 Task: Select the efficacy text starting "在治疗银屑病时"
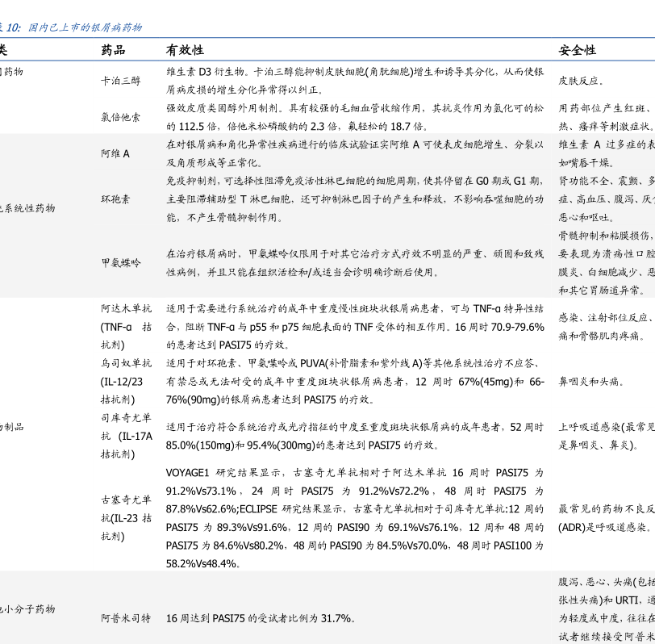click(x=355, y=263)
